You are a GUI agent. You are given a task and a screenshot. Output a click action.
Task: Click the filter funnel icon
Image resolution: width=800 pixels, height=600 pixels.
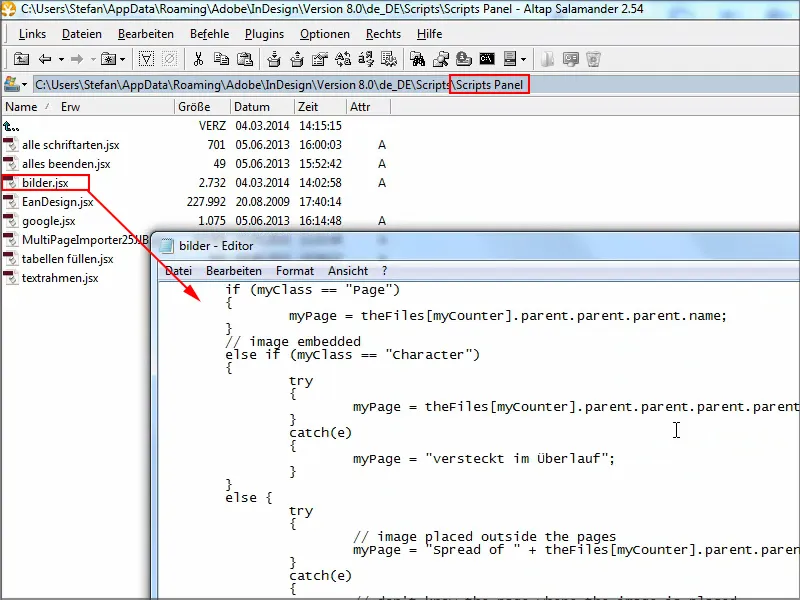146,59
